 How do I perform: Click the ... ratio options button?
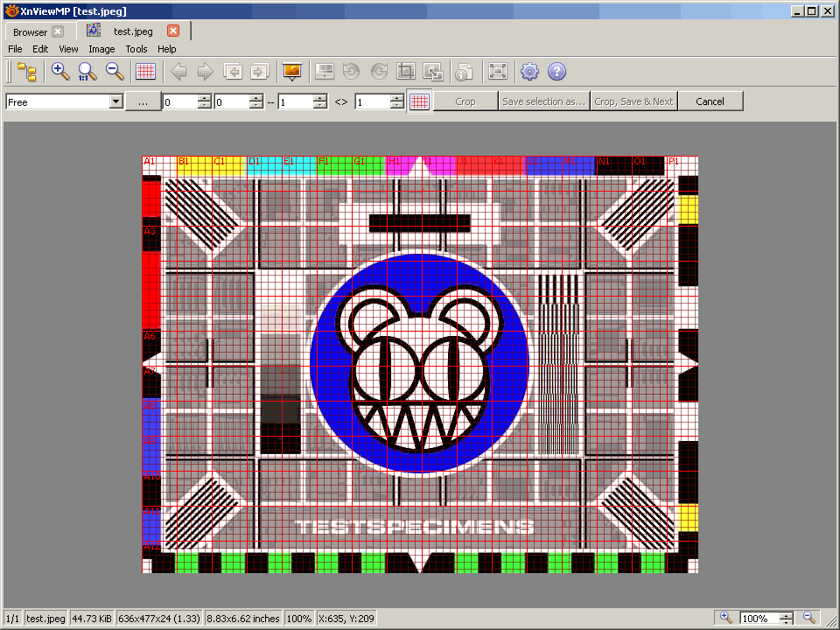coord(143,101)
